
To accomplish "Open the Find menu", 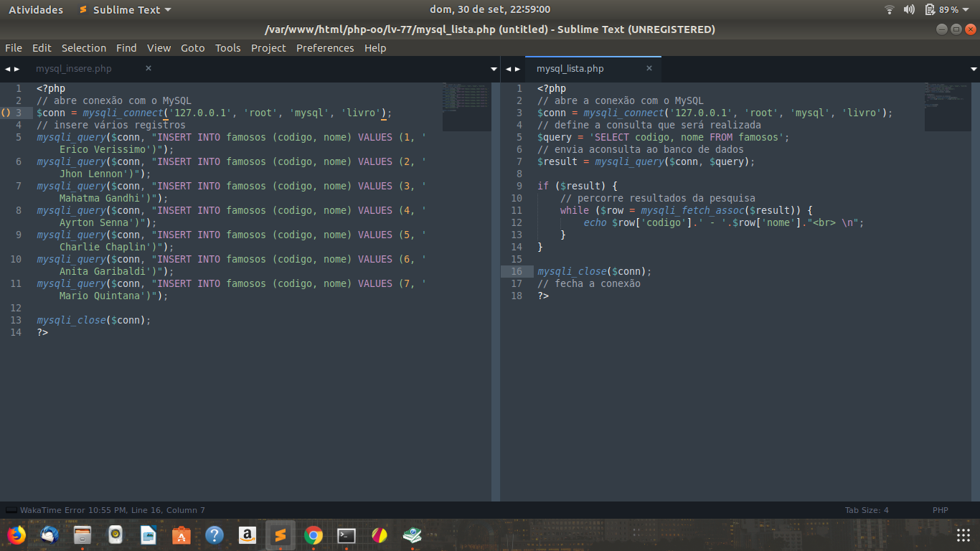I will tap(126, 48).
